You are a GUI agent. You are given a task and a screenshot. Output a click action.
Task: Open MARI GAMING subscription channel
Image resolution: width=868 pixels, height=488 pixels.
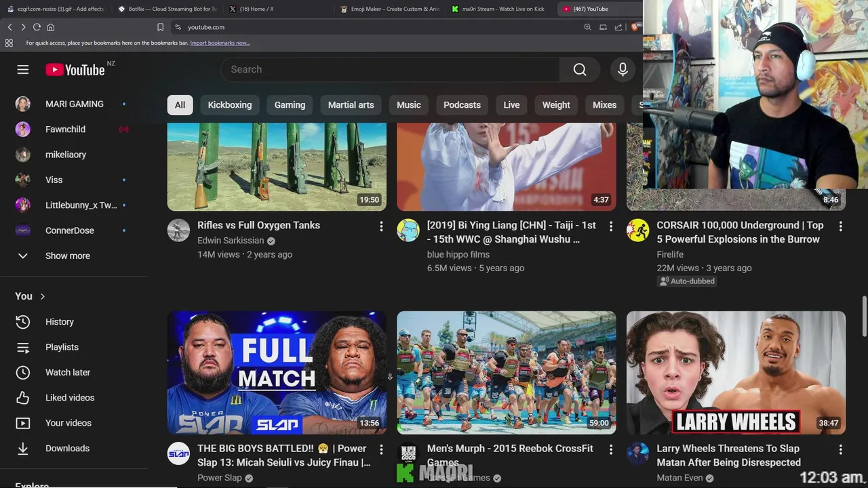pos(73,104)
